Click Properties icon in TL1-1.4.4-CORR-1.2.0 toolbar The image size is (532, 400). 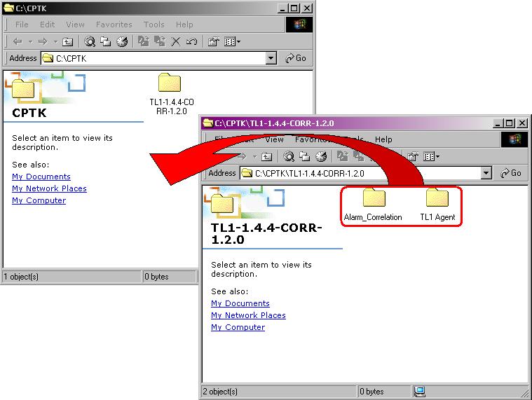413,156
